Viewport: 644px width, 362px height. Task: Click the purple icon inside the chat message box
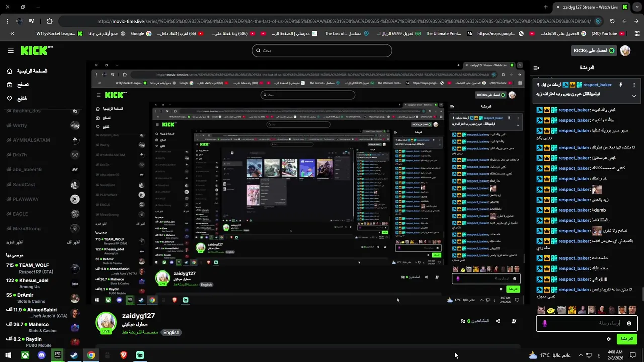pyautogui.click(x=545, y=323)
